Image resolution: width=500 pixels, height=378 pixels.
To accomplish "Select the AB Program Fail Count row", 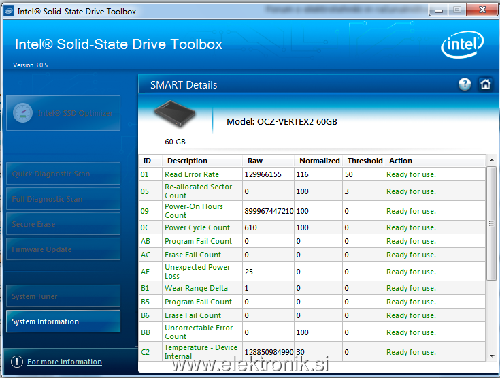I will 312,241.
